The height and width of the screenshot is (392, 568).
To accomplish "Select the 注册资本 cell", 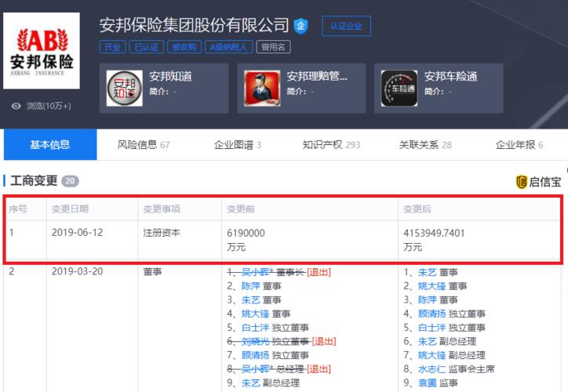I will 162,232.
